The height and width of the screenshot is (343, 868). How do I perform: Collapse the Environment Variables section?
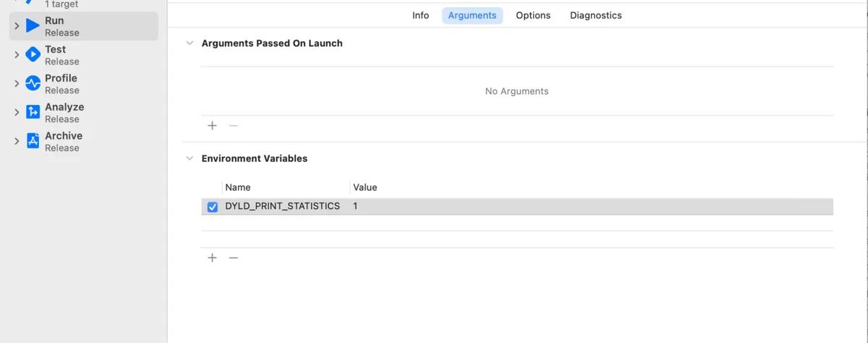tap(190, 158)
